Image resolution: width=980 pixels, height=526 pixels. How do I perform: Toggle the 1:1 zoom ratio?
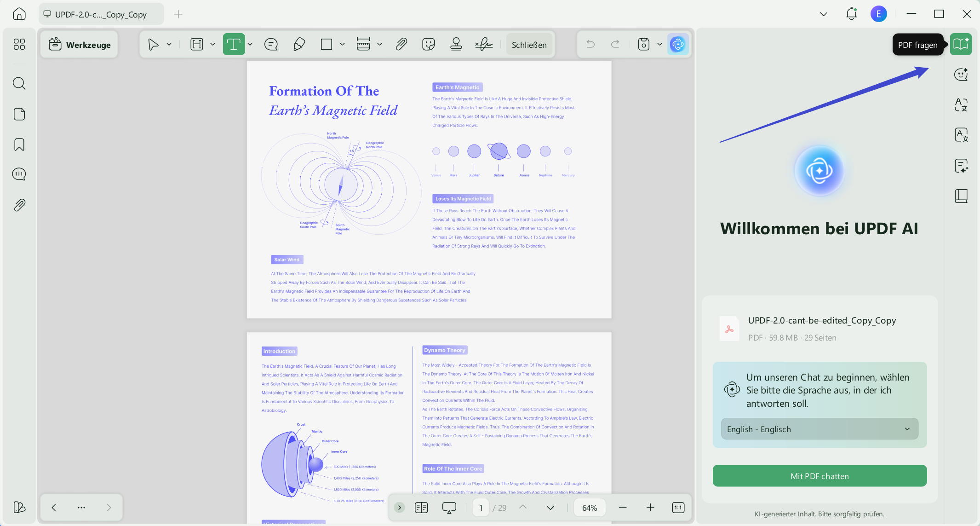(x=678, y=507)
